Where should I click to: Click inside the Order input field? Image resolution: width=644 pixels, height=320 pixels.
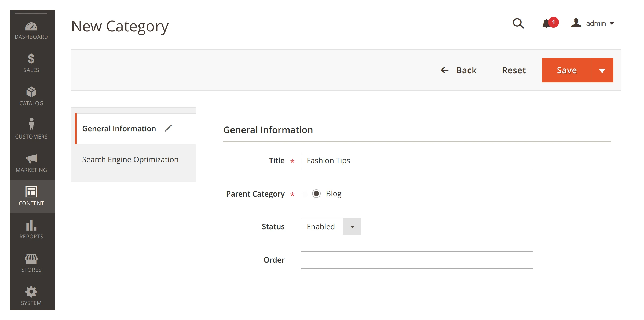point(416,260)
